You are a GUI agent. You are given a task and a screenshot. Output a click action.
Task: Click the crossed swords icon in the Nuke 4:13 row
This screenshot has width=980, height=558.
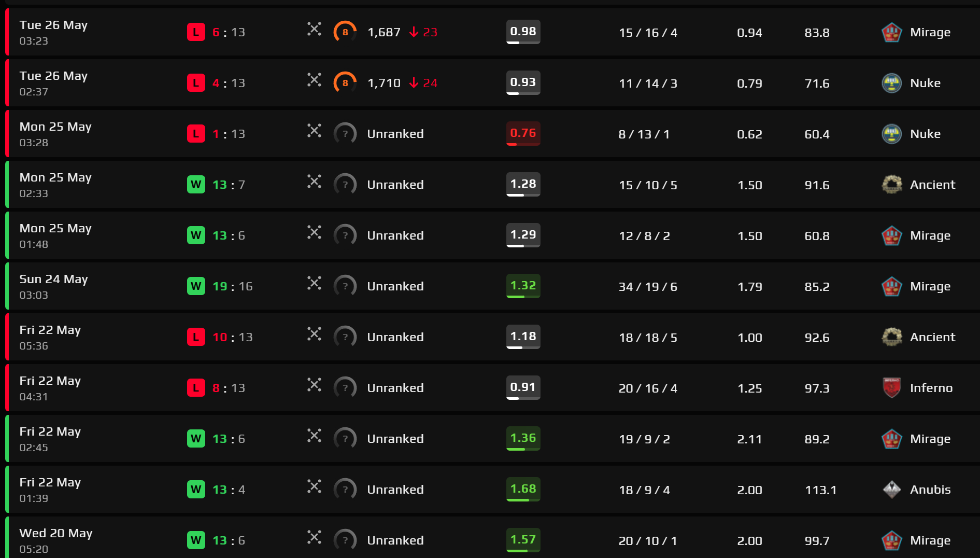(314, 80)
